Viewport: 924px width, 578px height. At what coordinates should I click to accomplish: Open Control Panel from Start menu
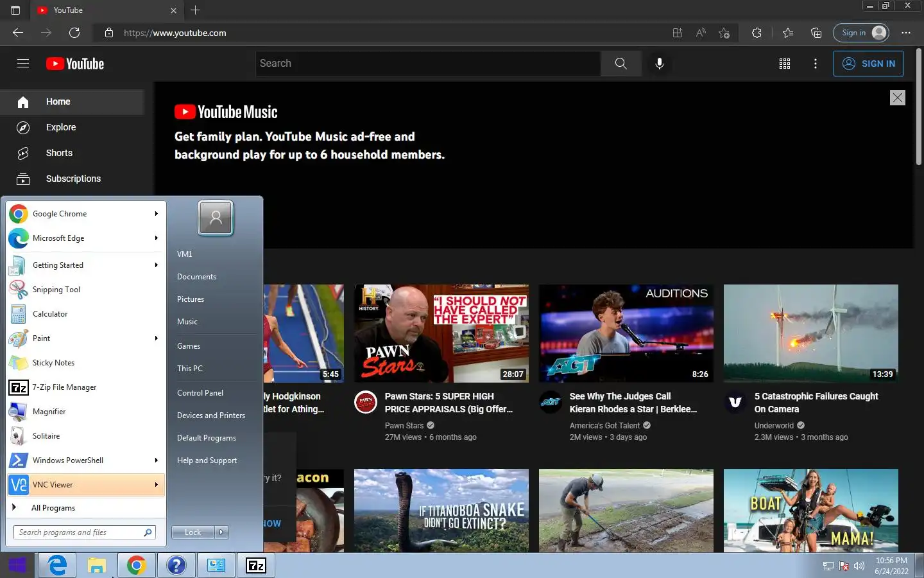(x=200, y=393)
